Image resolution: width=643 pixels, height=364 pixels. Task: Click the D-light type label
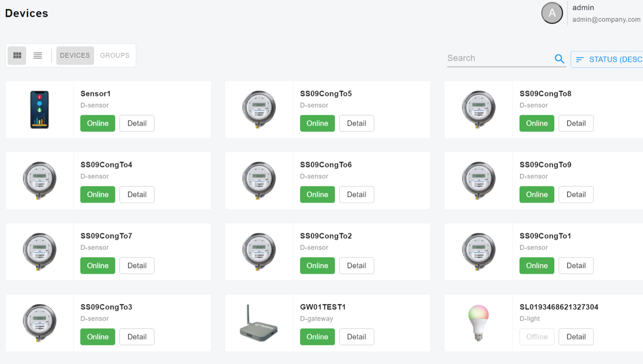(530, 319)
